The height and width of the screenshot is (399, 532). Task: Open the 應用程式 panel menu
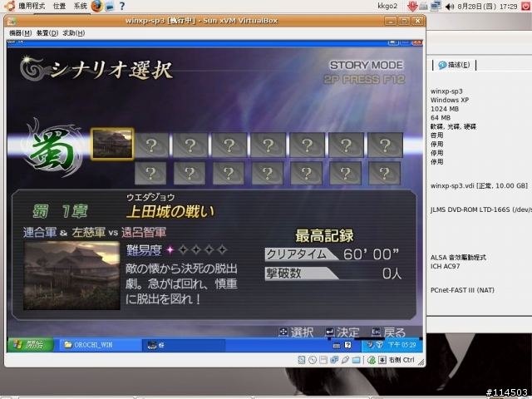click(x=32, y=6)
